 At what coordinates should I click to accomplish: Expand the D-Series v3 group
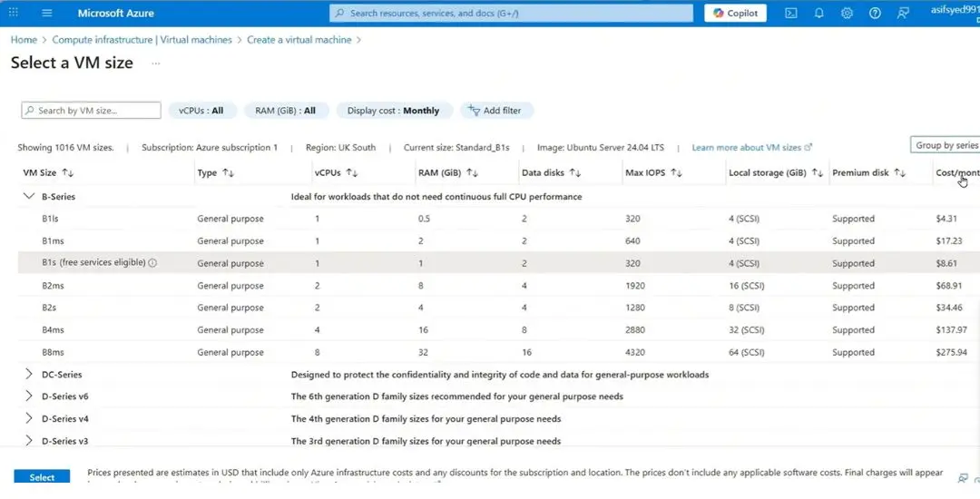(29, 440)
